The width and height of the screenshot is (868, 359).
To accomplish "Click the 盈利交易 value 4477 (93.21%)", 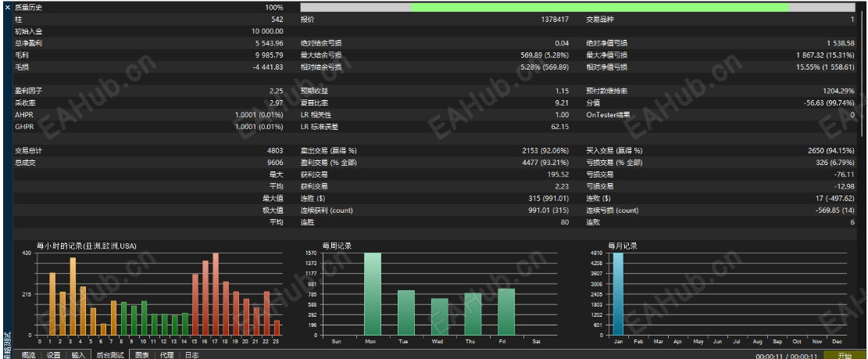I will [545, 163].
